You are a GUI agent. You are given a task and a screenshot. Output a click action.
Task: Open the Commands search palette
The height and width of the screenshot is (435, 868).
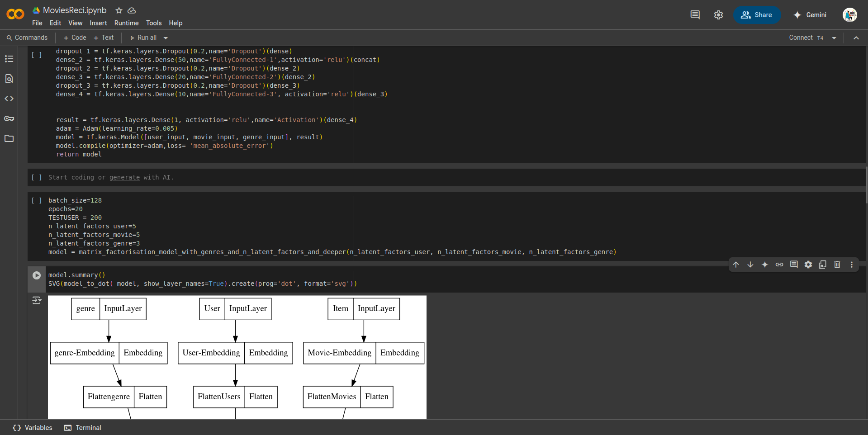(27, 38)
